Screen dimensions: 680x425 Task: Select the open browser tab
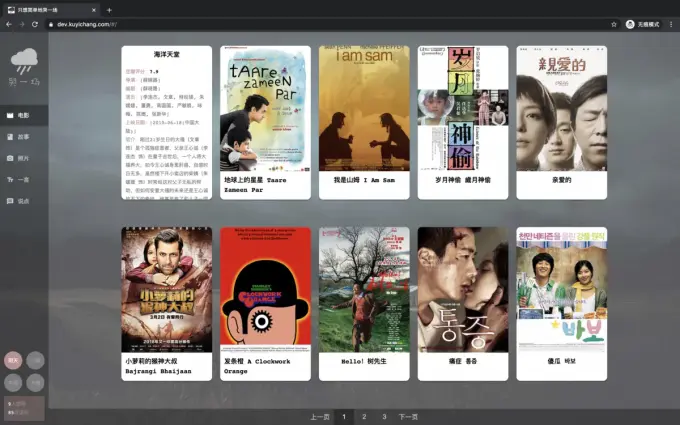[52, 10]
